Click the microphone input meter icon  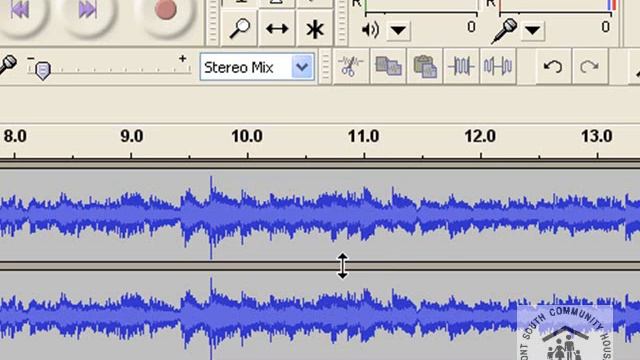504,31
